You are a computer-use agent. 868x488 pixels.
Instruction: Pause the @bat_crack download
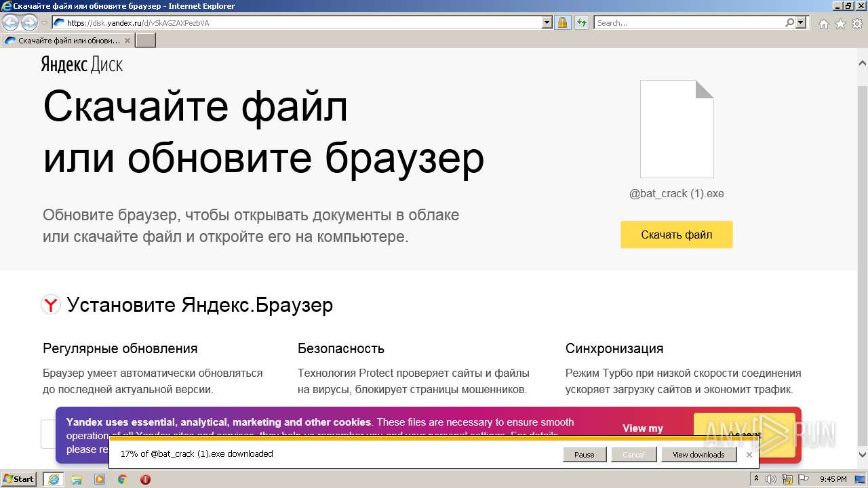coord(585,455)
